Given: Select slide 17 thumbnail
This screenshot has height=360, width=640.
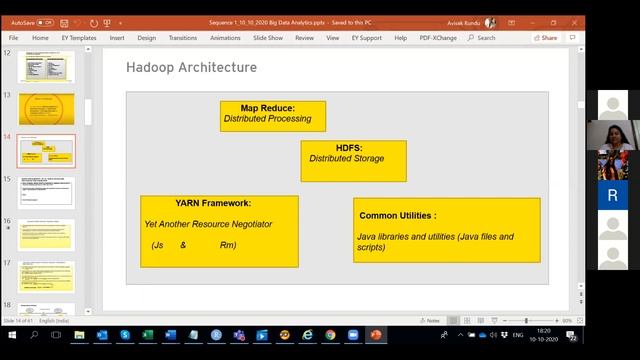Looking at the screenshot, I should (x=46, y=277).
